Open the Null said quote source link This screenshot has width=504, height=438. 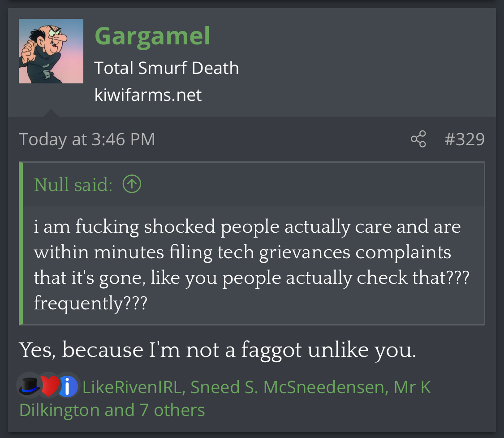coord(73,185)
